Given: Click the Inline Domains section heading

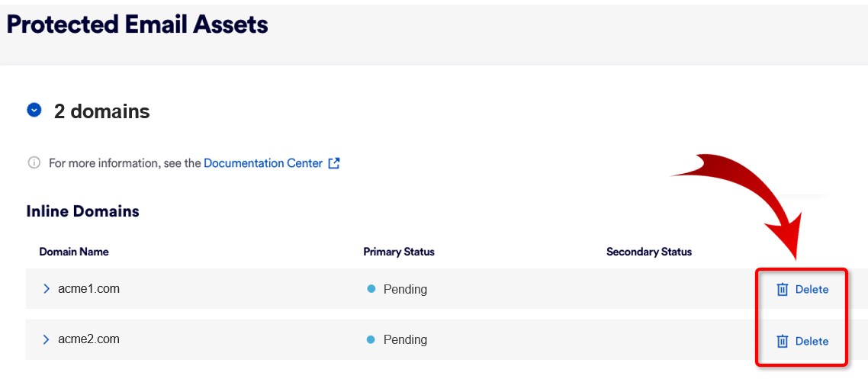Looking at the screenshot, I should coord(82,211).
